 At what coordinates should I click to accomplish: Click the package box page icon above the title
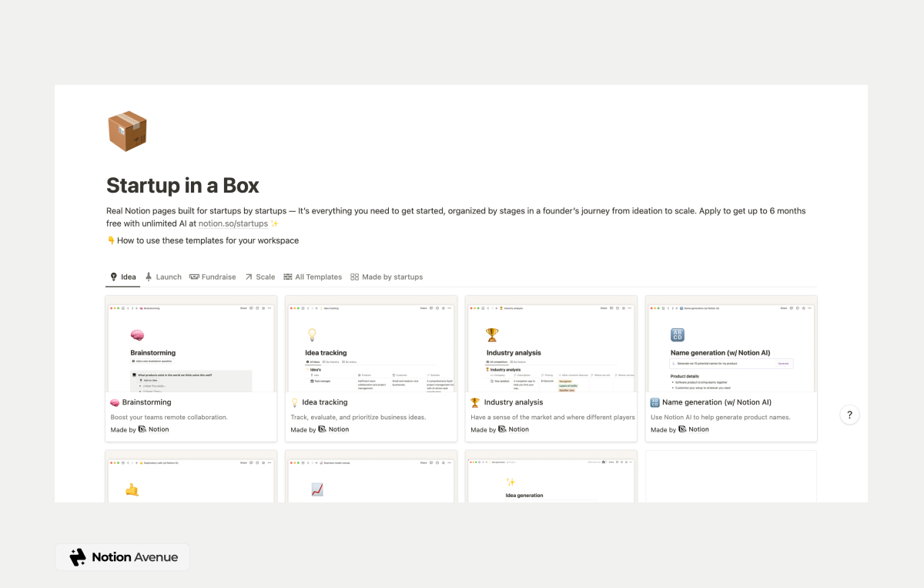[x=127, y=131]
